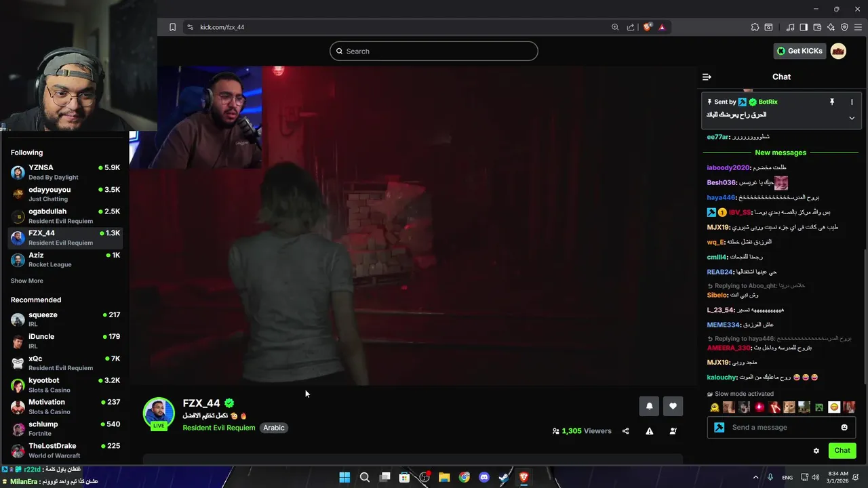This screenshot has height=488, width=868.
Task: Open kyootbot recommended channel
Action: click(x=64, y=385)
